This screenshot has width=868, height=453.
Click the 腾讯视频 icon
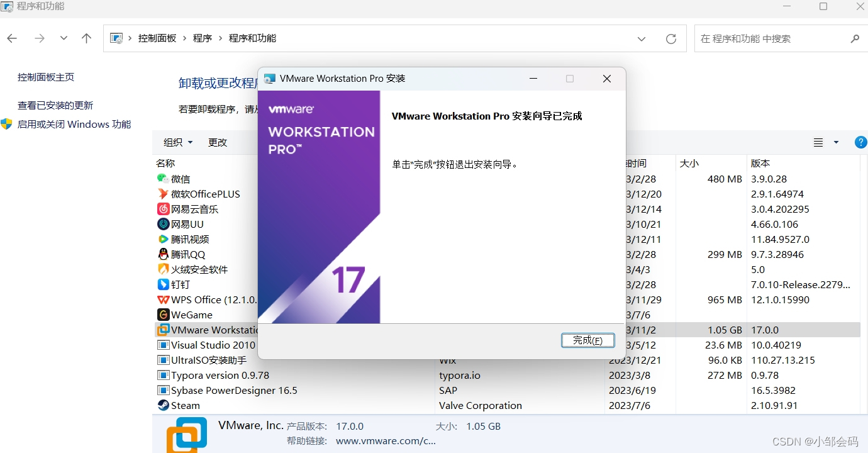163,239
